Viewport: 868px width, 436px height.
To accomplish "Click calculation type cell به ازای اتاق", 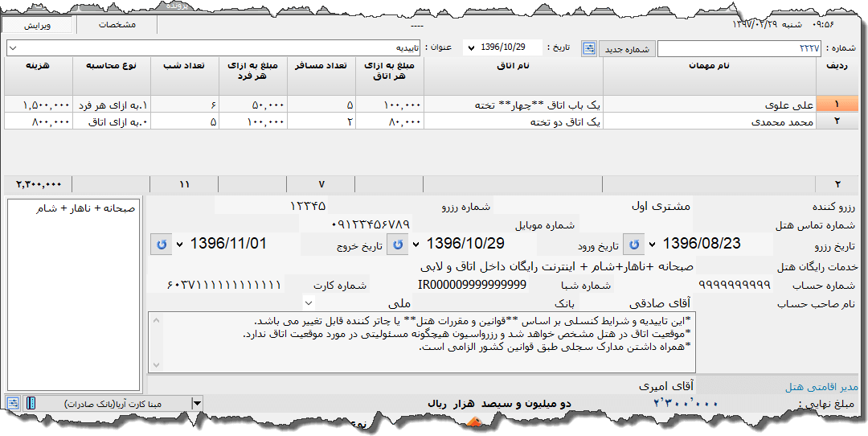I will pos(111,121).
